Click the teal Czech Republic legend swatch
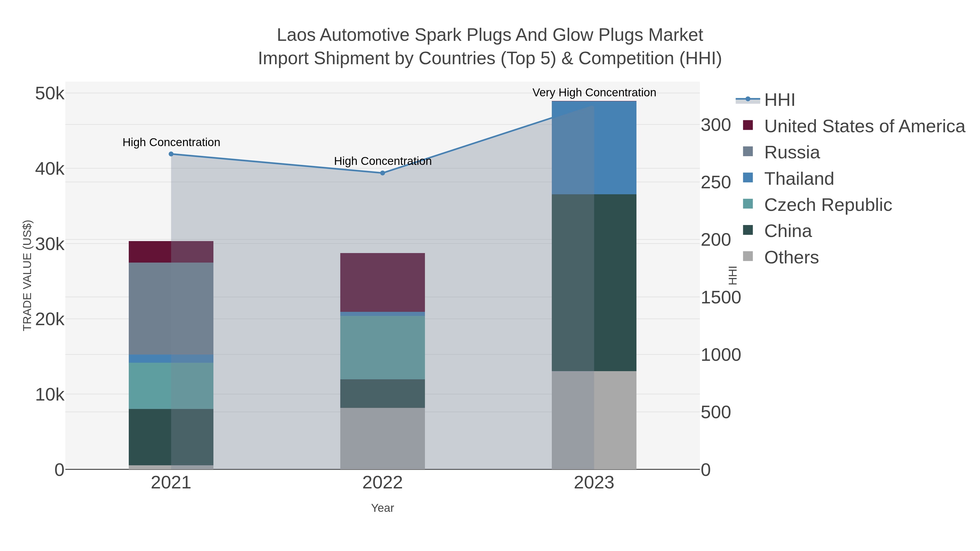This screenshot has height=551, width=980. click(748, 204)
